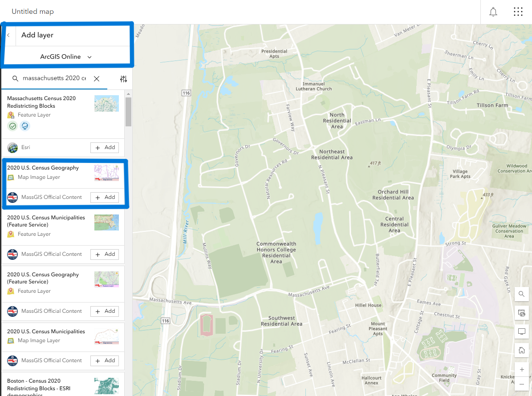Open Boston Census 2020 Redistricting Blocks thumbnail
The image size is (532, 396).
click(106, 386)
